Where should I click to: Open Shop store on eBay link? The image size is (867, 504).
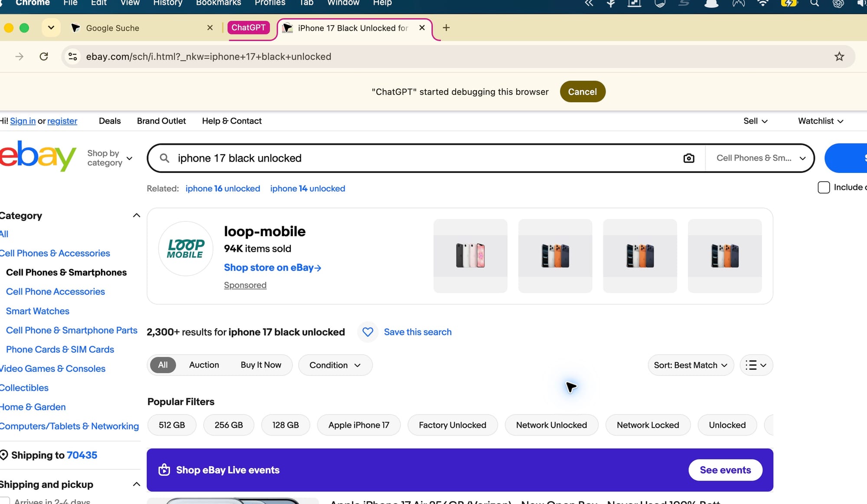tap(272, 267)
